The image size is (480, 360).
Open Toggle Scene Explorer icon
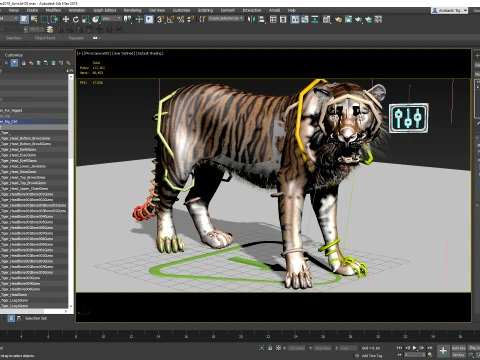click(x=273, y=19)
